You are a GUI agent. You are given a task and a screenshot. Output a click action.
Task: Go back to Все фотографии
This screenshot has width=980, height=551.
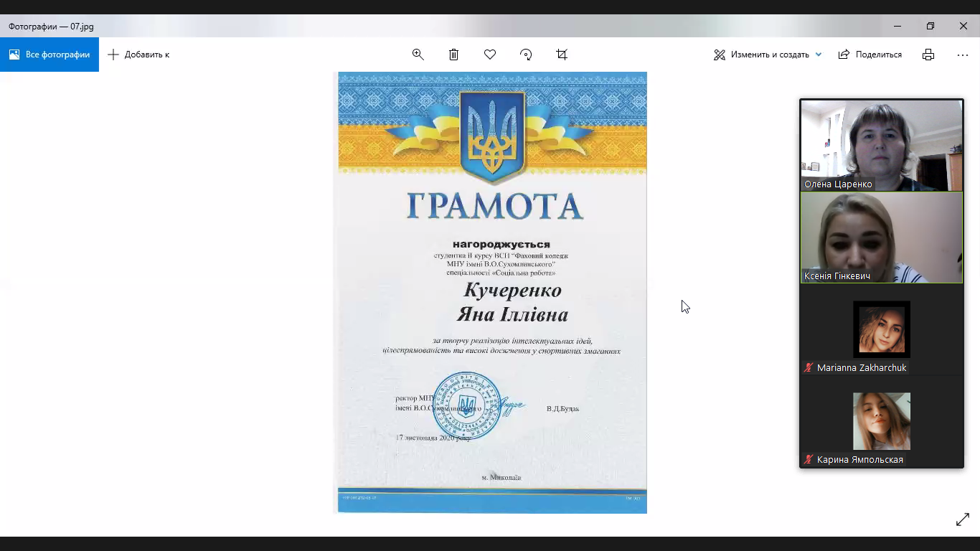pos(50,55)
